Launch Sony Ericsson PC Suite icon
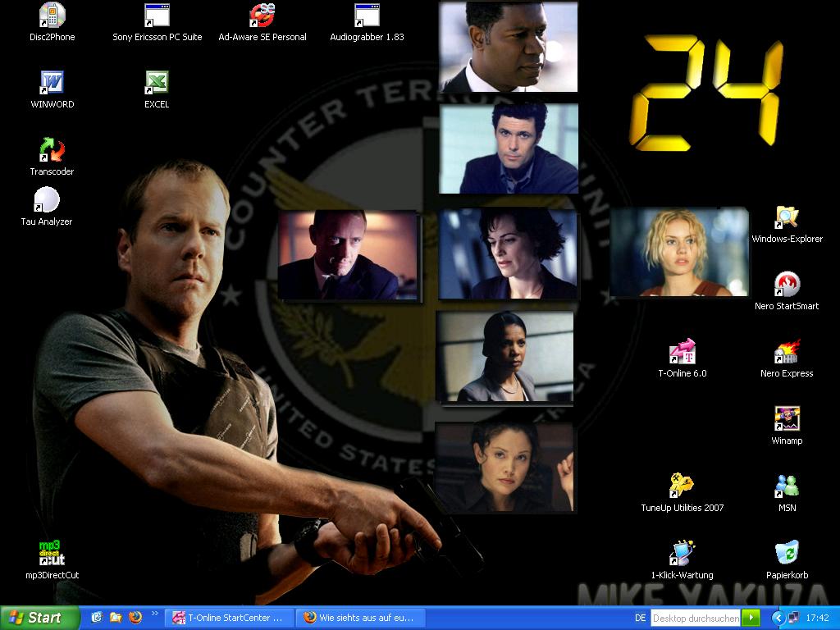 [157, 16]
